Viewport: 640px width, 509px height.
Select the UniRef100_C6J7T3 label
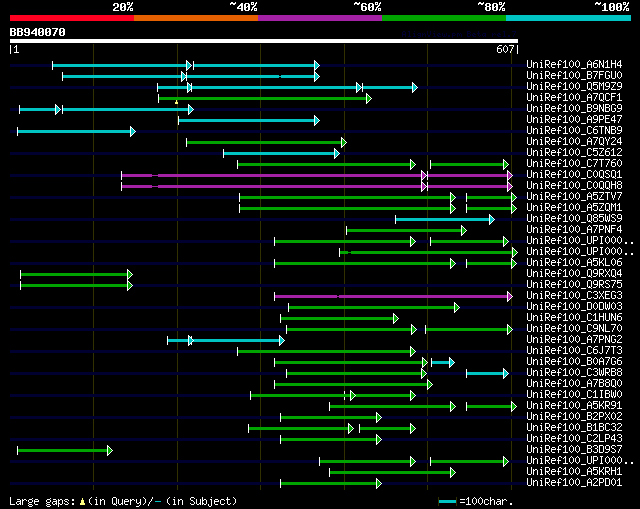pos(574,351)
